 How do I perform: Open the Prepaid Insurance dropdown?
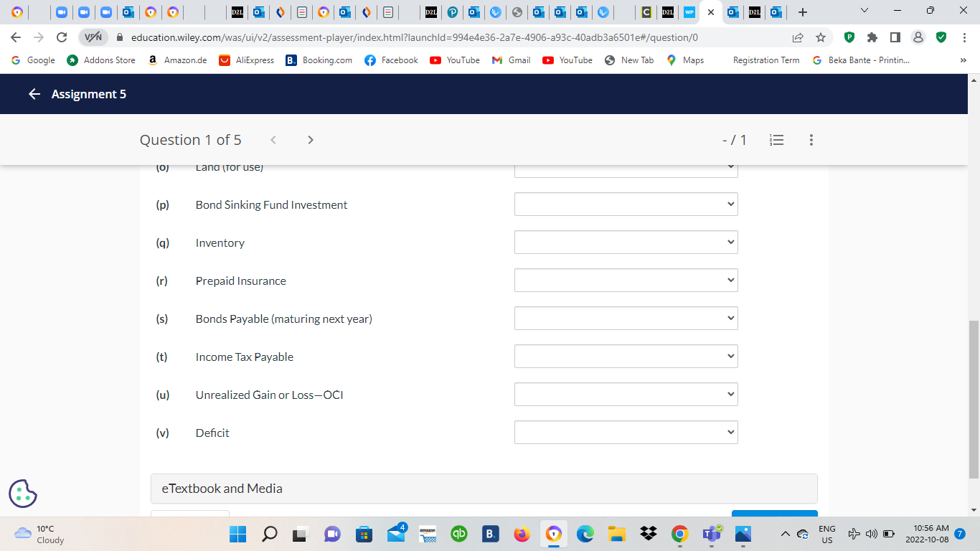coord(626,281)
